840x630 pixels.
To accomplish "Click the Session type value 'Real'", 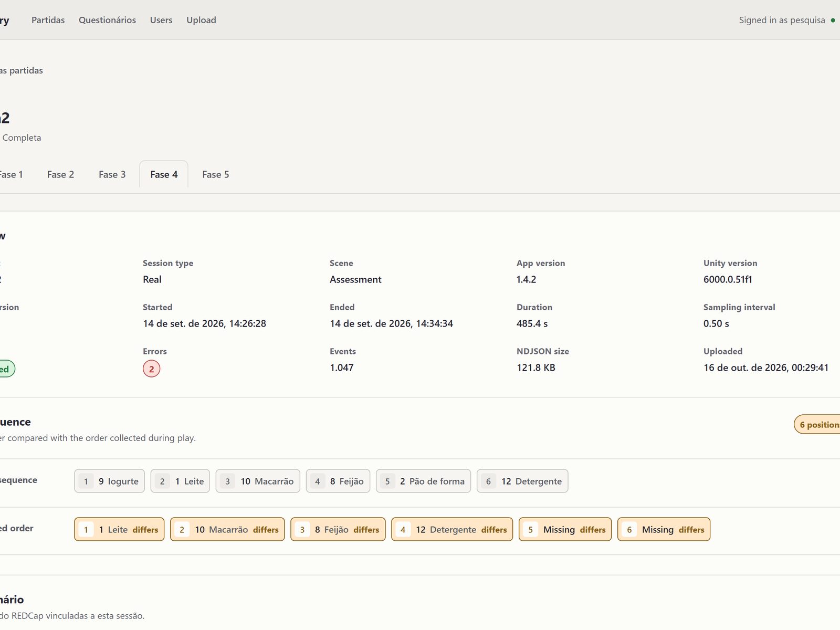I will pos(152,279).
